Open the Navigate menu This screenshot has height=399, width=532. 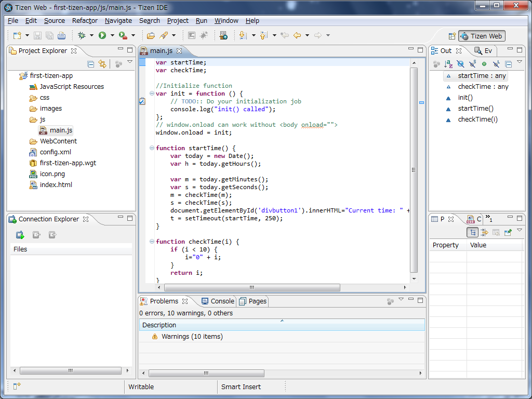(x=118, y=21)
